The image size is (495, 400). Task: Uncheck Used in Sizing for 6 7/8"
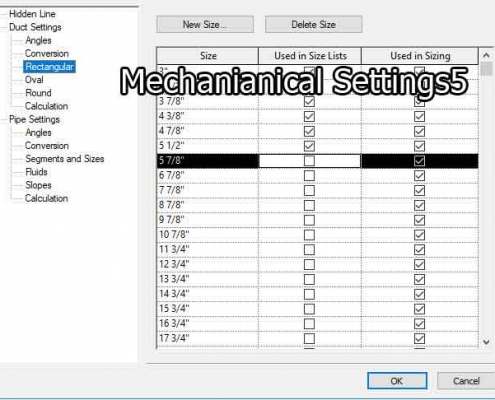[419, 176]
